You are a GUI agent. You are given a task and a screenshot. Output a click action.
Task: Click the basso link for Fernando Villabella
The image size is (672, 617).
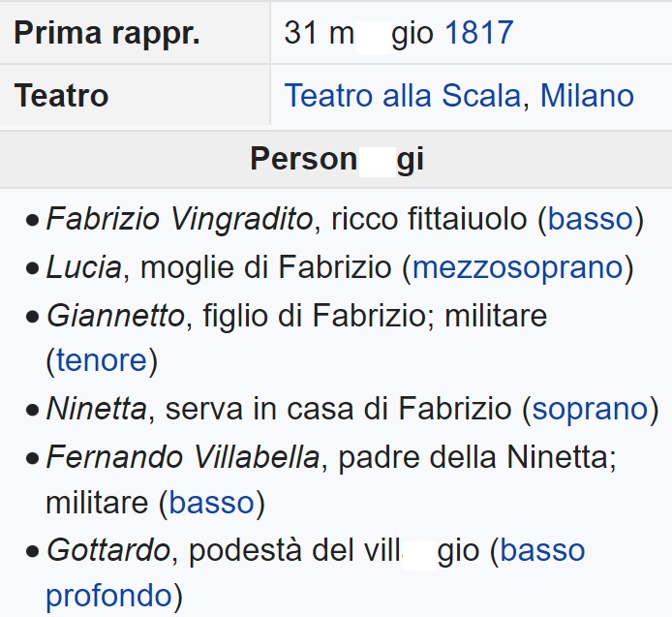pos(211,503)
